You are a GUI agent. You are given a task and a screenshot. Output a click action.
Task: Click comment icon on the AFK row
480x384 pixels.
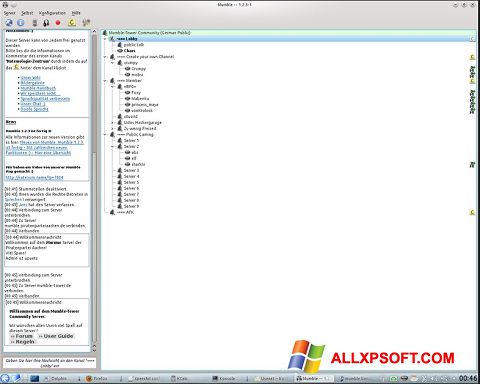point(472,213)
